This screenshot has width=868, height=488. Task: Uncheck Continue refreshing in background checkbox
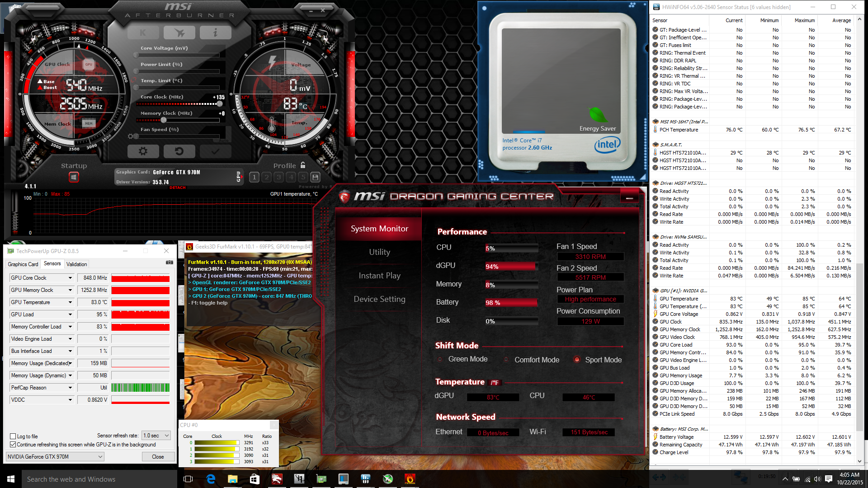point(13,445)
